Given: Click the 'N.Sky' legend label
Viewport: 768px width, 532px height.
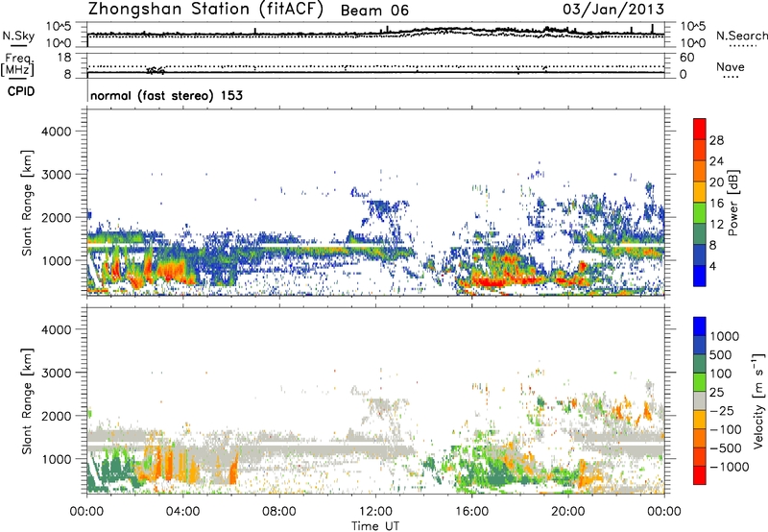Looking at the screenshot, I should point(18,36).
